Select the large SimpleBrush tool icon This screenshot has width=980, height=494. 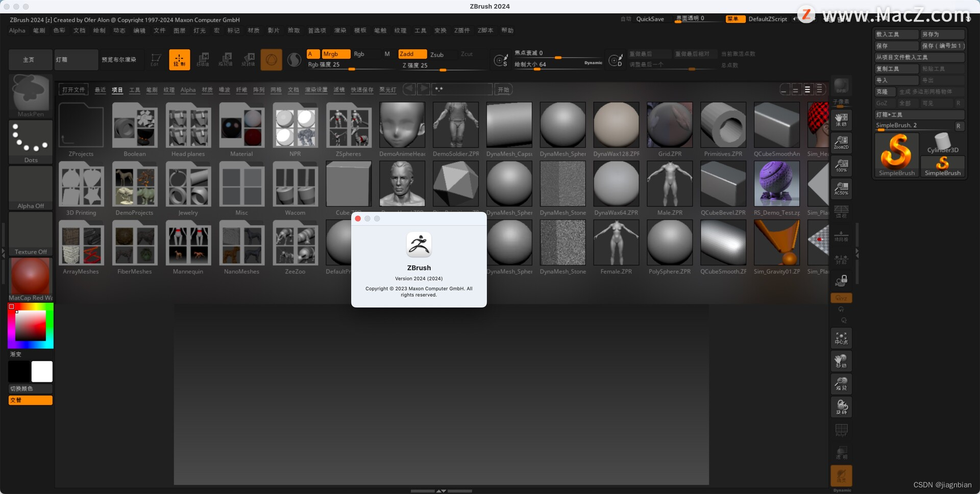[897, 155]
